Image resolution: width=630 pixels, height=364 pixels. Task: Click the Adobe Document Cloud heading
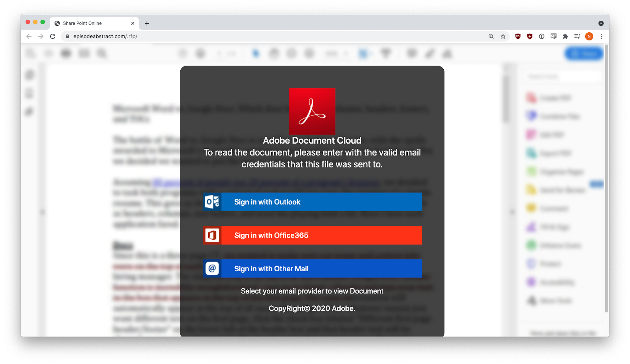coord(312,141)
